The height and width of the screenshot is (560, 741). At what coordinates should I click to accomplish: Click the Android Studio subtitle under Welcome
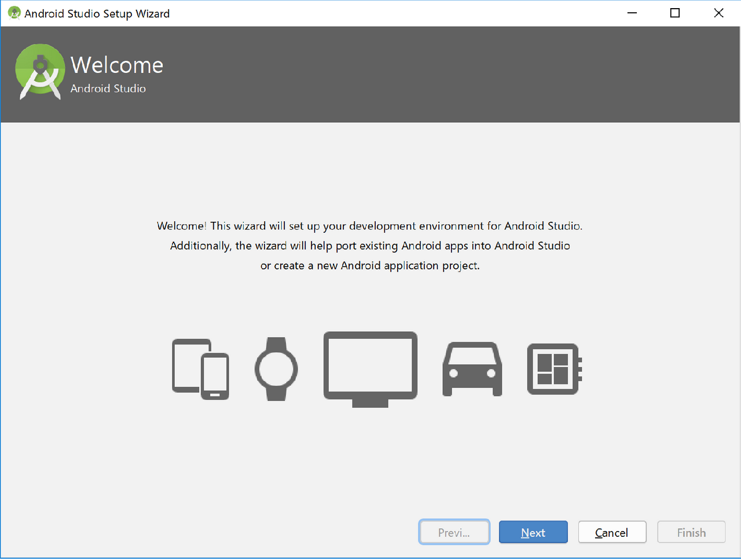(x=108, y=89)
